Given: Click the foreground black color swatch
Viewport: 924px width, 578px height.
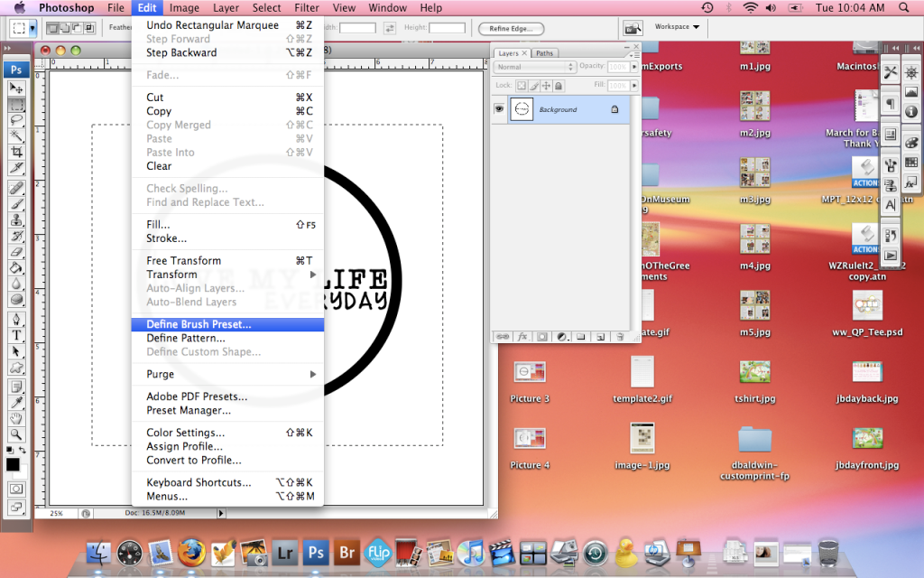Looking at the screenshot, I should pyautogui.click(x=13, y=464).
